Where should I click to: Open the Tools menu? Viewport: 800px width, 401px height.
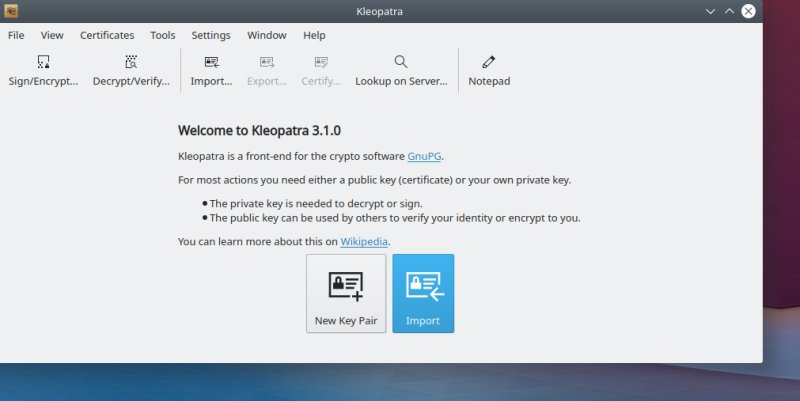(x=163, y=35)
